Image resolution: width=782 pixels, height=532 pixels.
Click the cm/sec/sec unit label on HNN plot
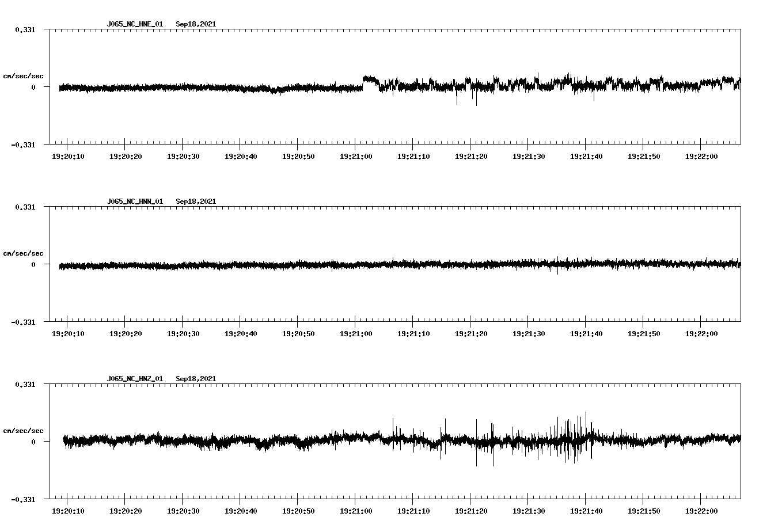(x=23, y=253)
